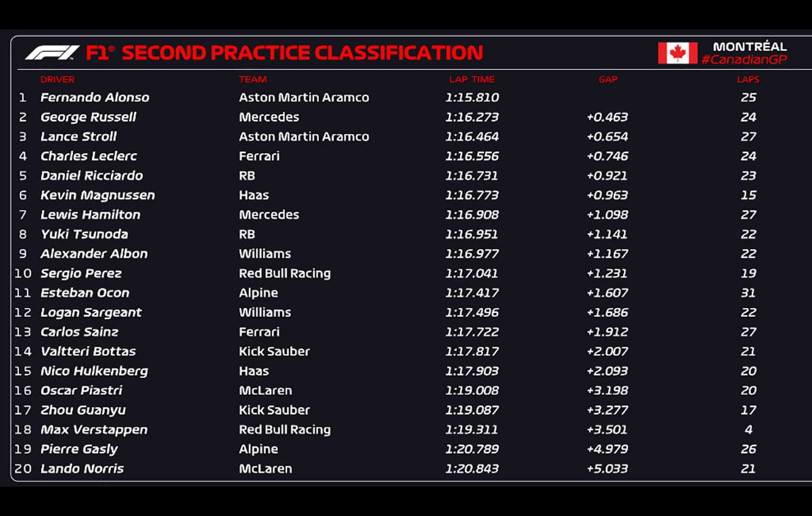
Task: Open the #CanadianGP hashtag link
Action: tap(743, 60)
